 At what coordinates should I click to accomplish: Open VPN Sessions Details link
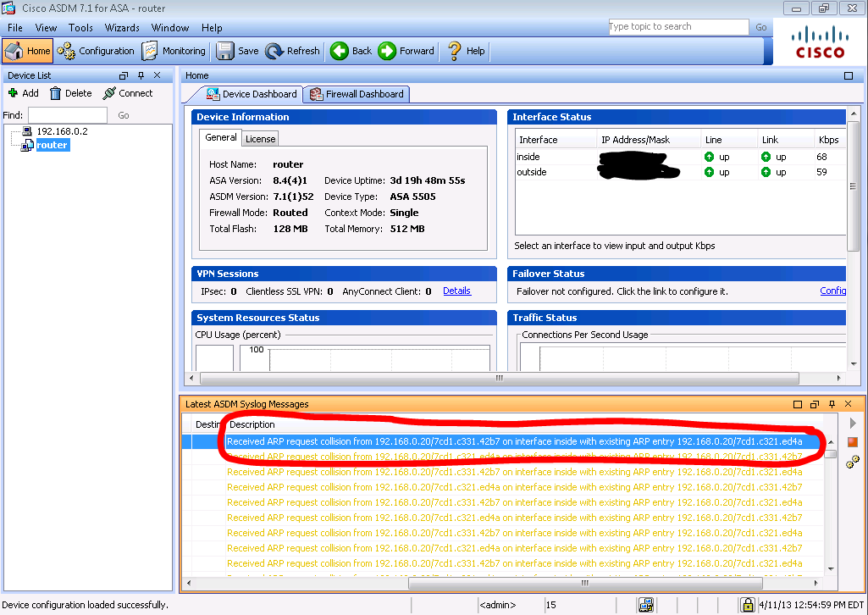pyautogui.click(x=456, y=291)
